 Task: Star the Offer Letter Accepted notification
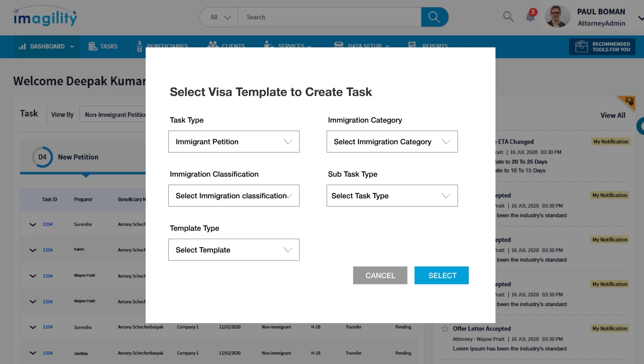[445, 329]
